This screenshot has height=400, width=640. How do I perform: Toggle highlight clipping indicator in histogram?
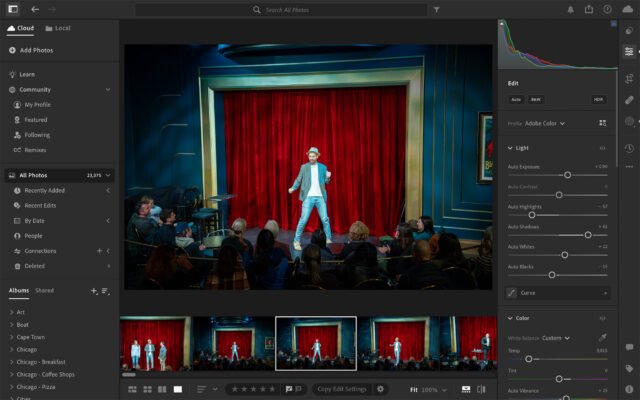[x=613, y=24]
